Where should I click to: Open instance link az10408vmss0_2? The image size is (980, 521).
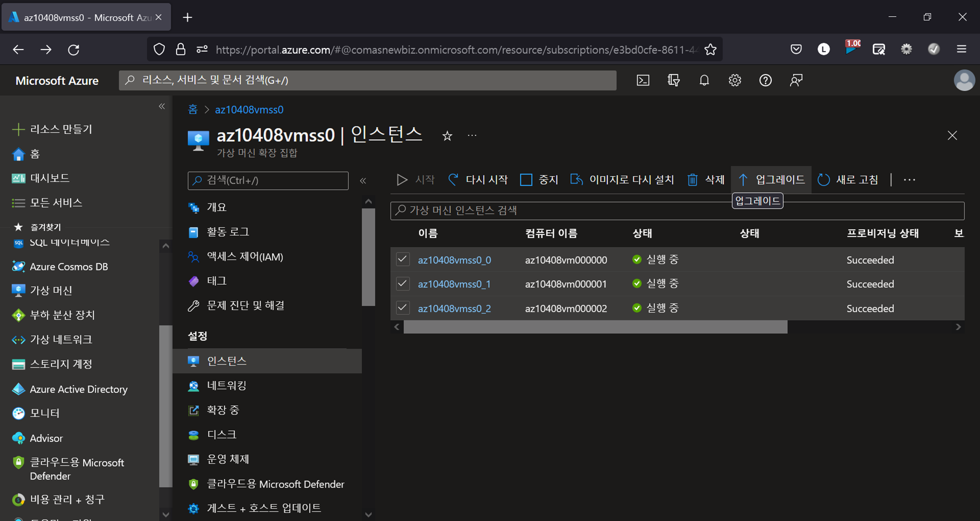pyautogui.click(x=454, y=309)
